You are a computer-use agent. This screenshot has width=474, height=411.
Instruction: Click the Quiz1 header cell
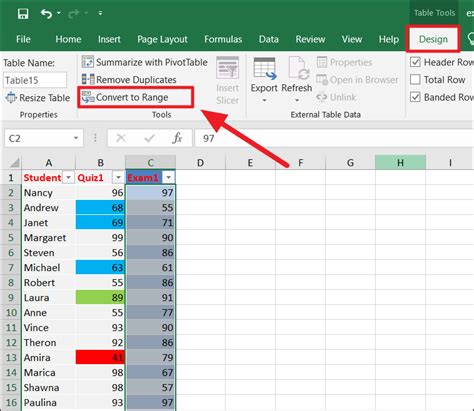coord(100,178)
